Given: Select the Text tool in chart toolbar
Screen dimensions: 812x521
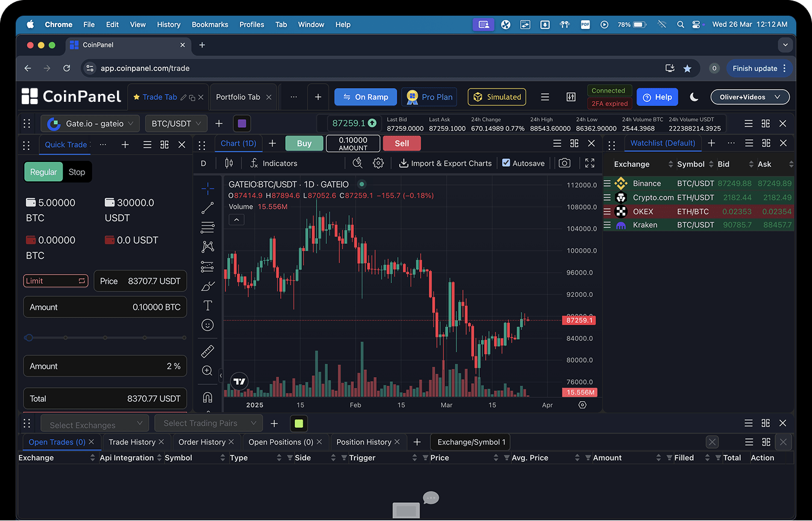Looking at the screenshot, I should (207, 305).
